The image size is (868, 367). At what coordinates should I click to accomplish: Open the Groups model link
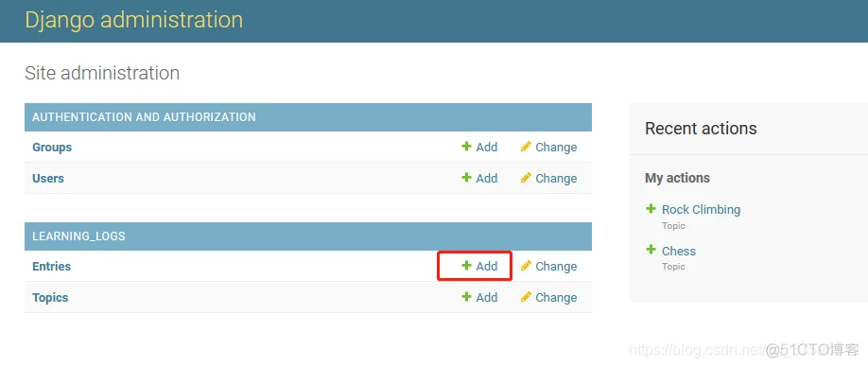(x=52, y=148)
